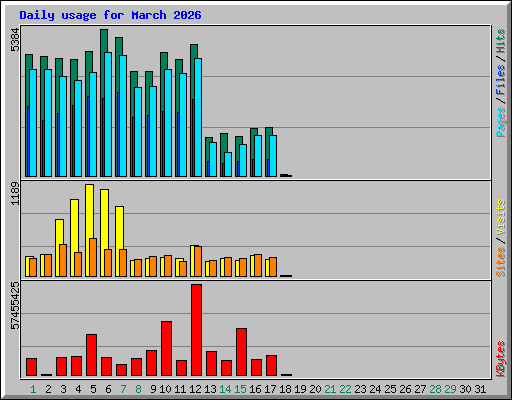
Task: Click the "Files" legend label
Action: (x=501, y=80)
